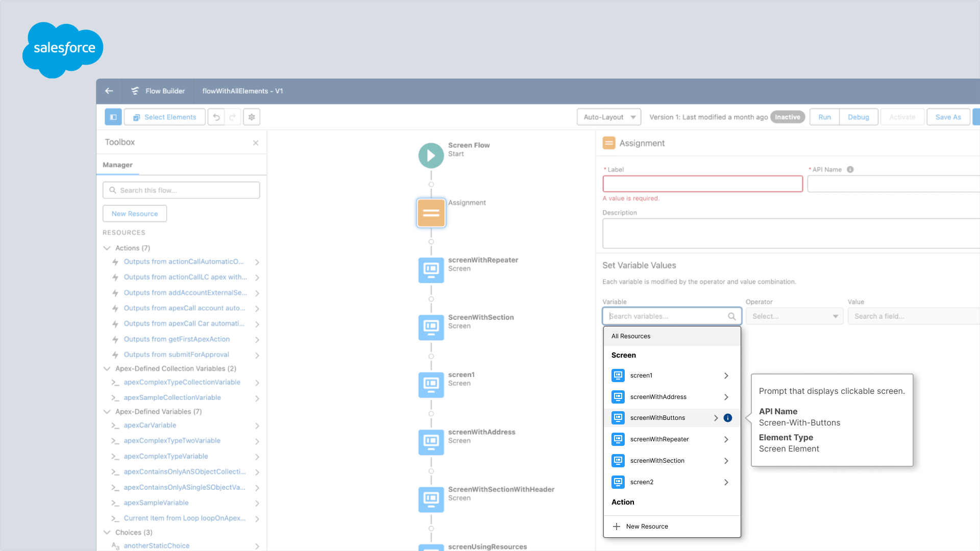Image resolution: width=980 pixels, height=551 pixels.
Task: Click the Description text area
Action: tap(791, 234)
